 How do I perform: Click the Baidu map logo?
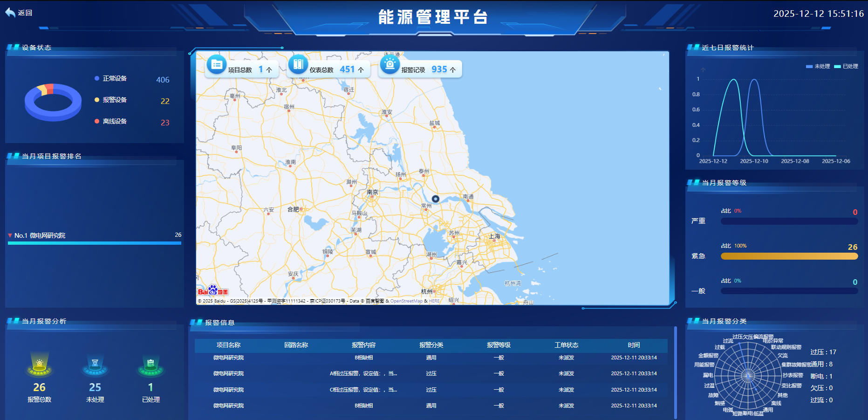click(213, 291)
